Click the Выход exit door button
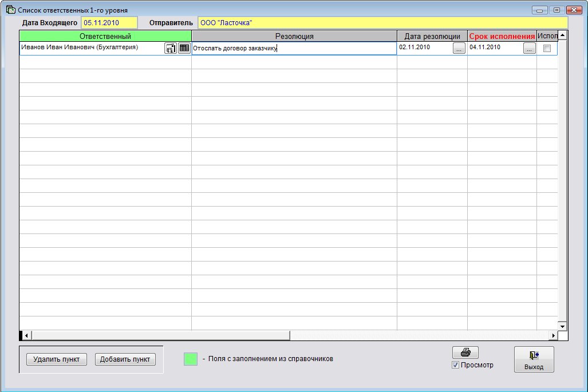The image size is (588, 392). [534, 359]
